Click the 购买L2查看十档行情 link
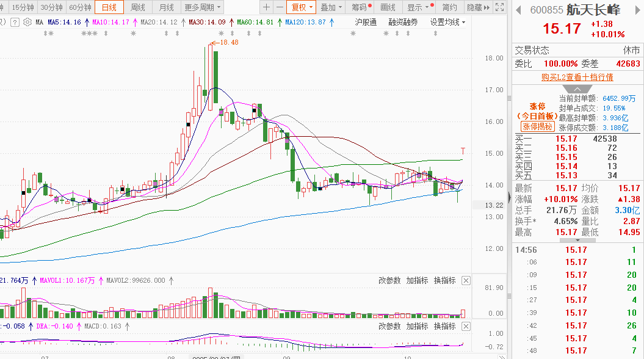 click(577, 77)
